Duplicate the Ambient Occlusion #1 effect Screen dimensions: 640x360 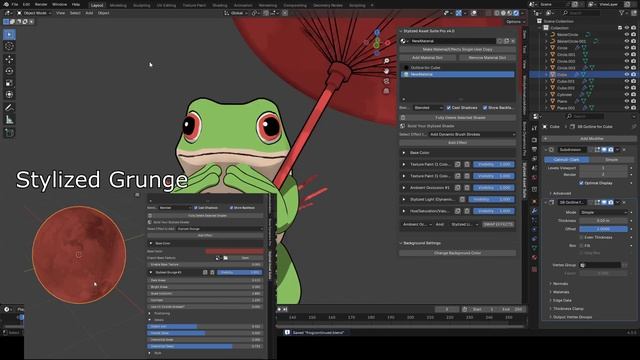coord(458,188)
